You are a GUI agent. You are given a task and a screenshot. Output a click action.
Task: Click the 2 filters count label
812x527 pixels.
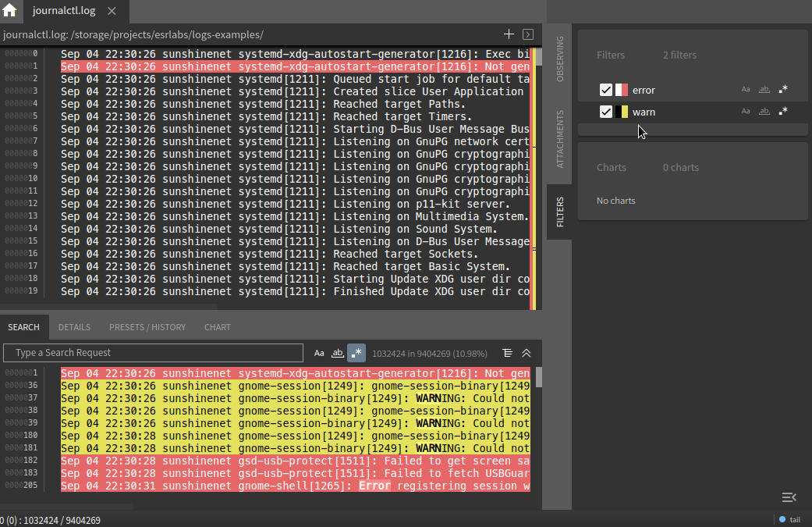pyautogui.click(x=679, y=55)
